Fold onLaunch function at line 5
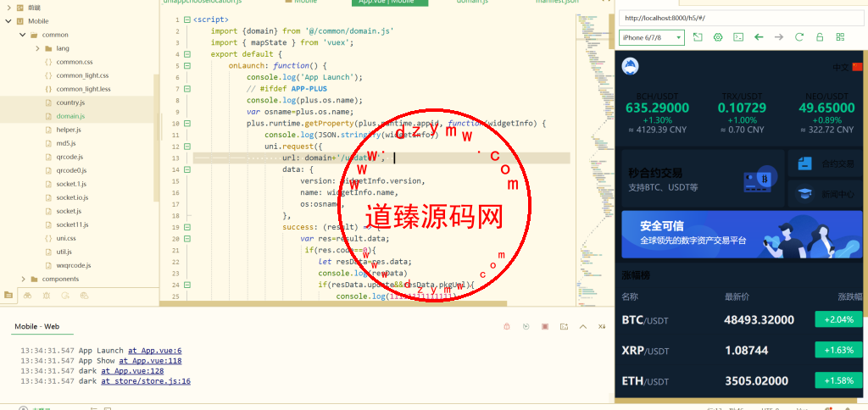The image size is (868, 410). click(x=187, y=66)
